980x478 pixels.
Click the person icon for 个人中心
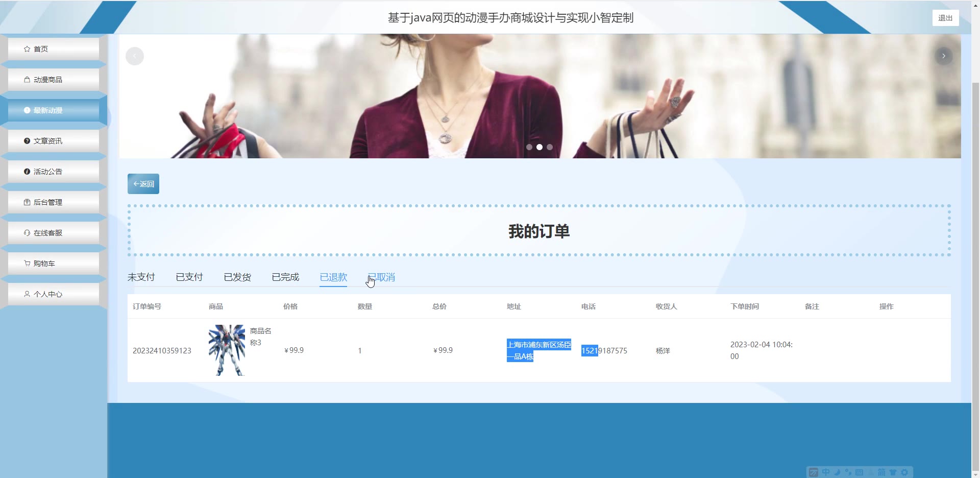click(27, 294)
